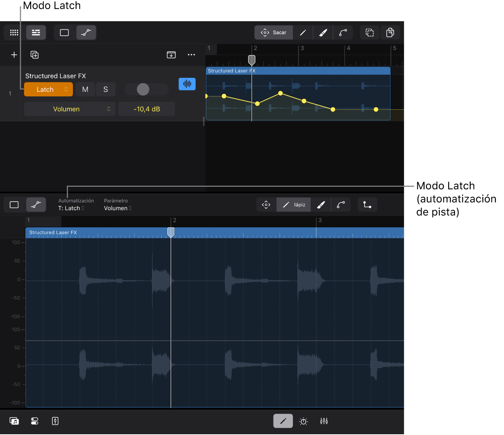The image size is (504, 435).
Task: Click the copy icon in top toolbar
Action: [390, 33]
